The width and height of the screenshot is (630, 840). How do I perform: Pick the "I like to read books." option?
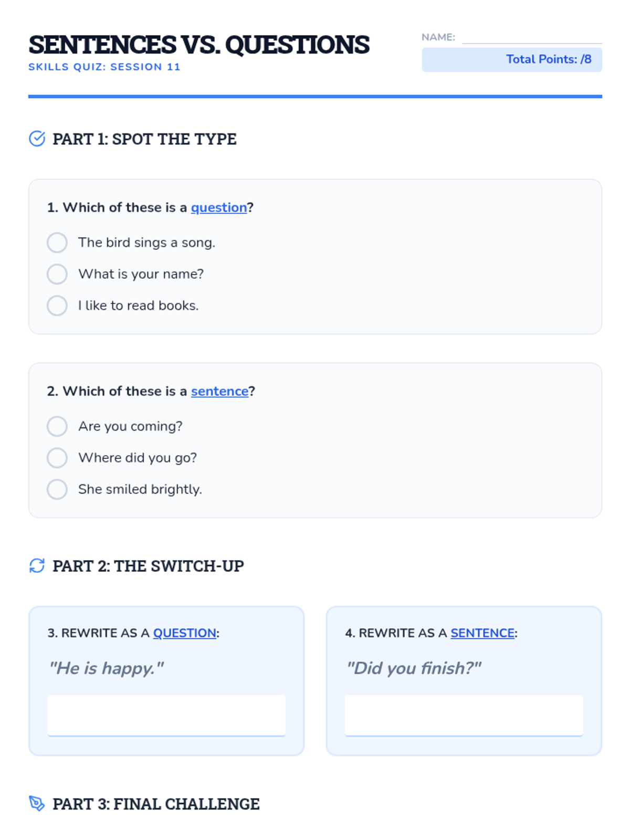pos(57,306)
